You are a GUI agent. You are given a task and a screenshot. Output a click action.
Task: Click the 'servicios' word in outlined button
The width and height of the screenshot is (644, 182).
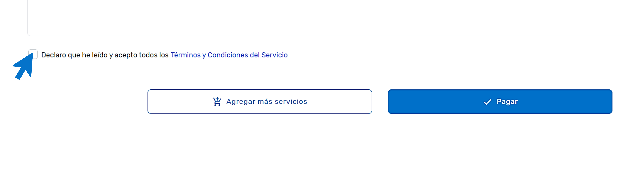291,102
